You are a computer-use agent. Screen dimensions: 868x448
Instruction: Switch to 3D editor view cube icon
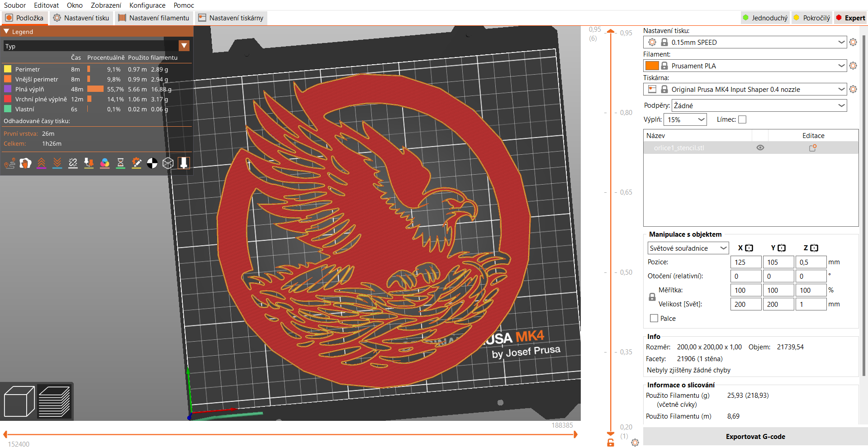click(19, 401)
